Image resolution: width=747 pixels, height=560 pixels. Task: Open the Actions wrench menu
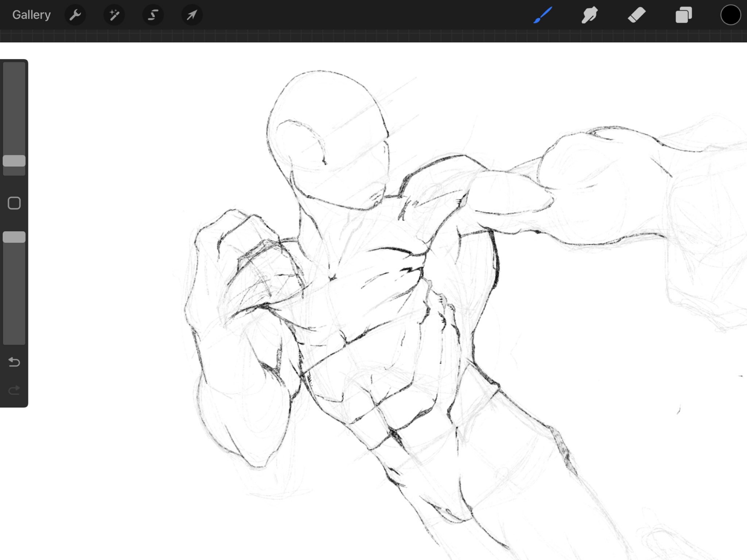(75, 15)
